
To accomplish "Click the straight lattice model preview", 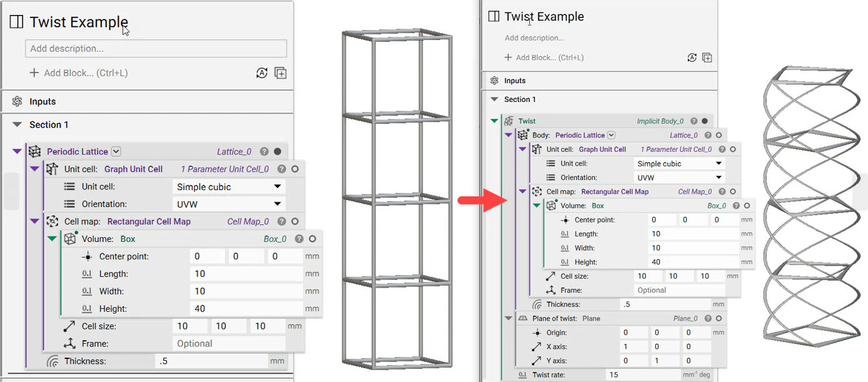I will pyautogui.click(x=397, y=198).
